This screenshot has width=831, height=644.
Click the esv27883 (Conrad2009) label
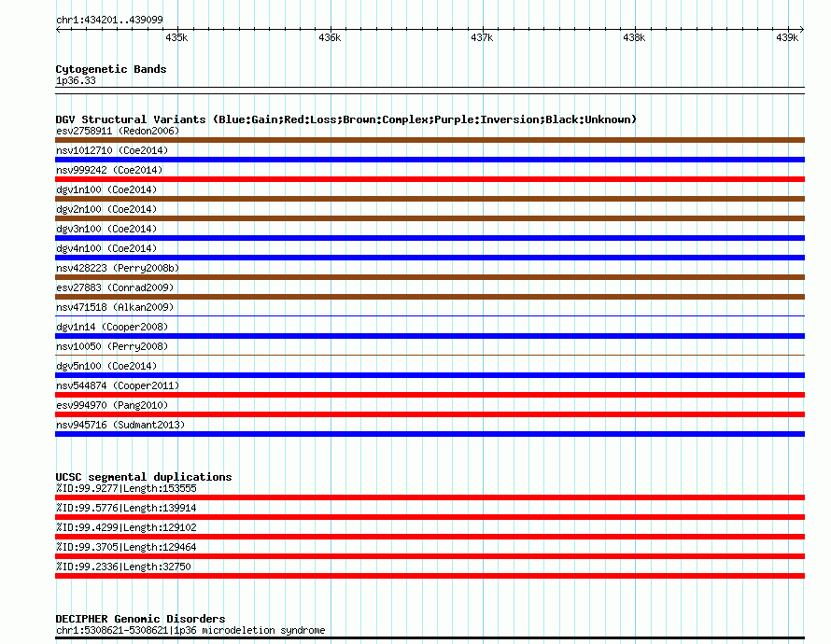coord(115,287)
